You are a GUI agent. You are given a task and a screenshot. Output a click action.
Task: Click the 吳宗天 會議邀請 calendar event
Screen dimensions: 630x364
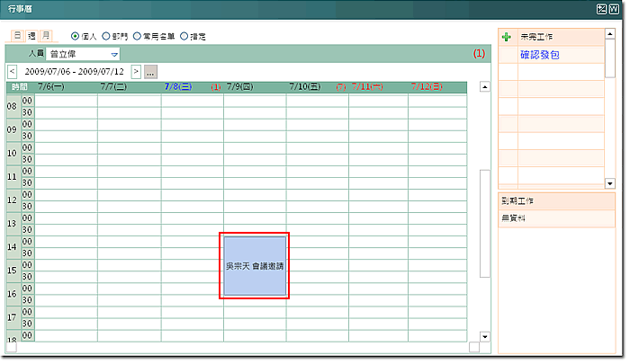(x=256, y=266)
